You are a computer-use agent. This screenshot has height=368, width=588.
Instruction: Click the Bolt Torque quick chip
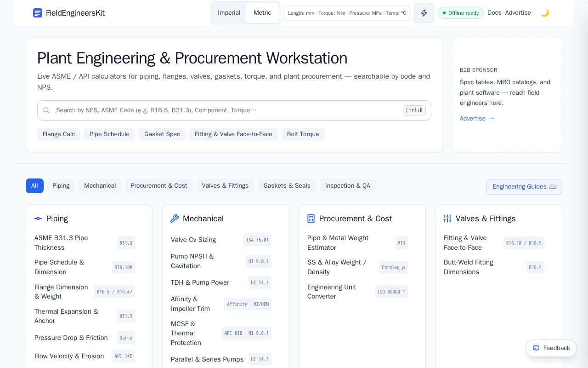coord(303,134)
